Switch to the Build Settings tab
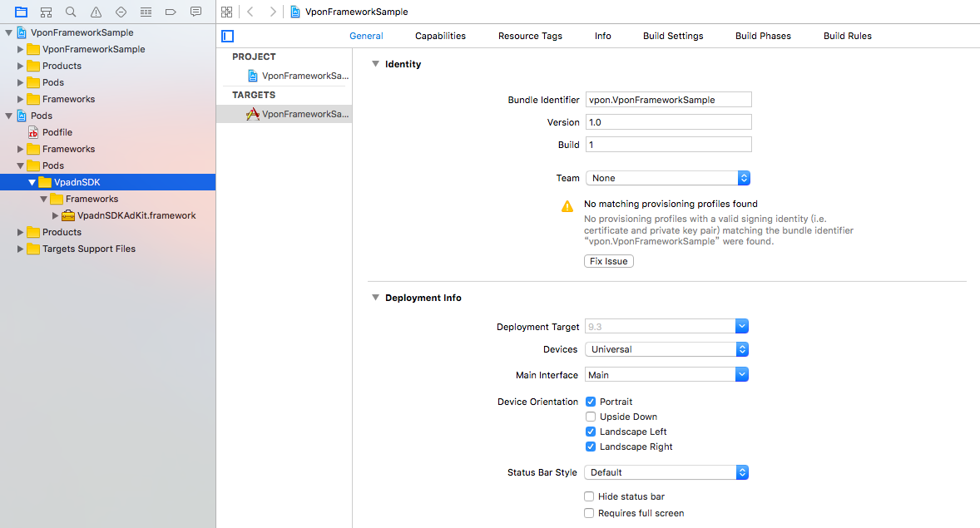980x528 pixels. pos(673,37)
